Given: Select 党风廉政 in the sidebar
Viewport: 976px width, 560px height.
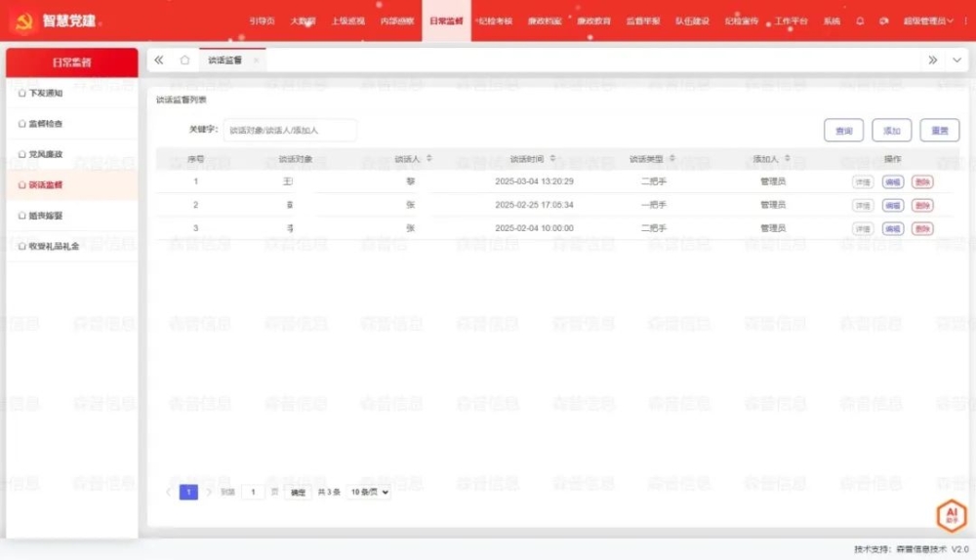Looking at the screenshot, I should [x=45, y=154].
